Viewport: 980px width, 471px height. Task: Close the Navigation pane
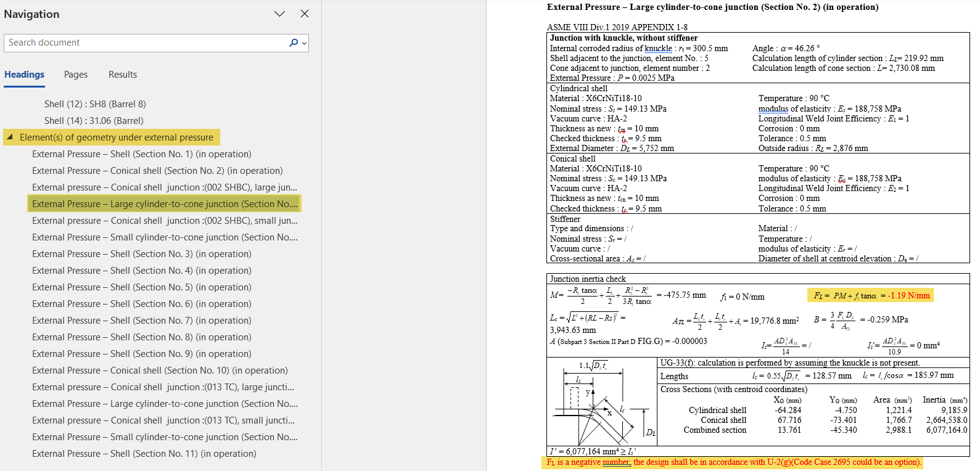[305, 14]
